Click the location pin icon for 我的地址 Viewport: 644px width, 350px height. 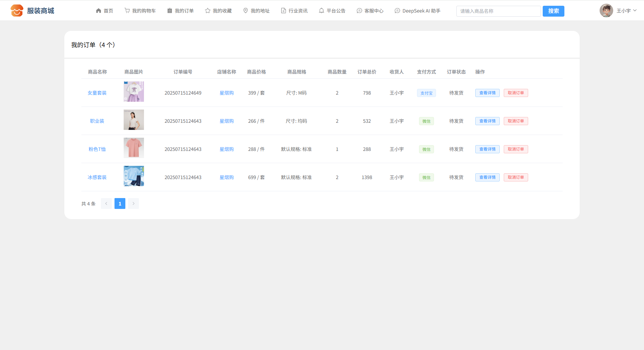click(246, 11)
